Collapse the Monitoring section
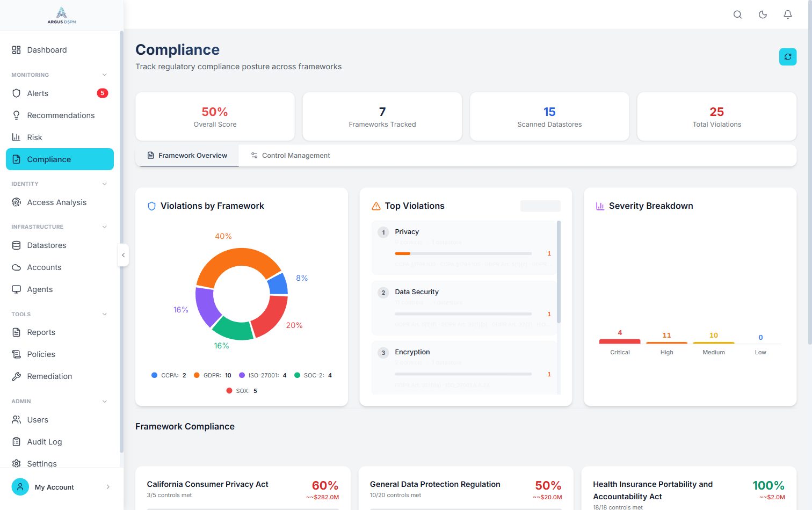Image resolution: width=812 pixels, height=510 pixels. coord(105,75)
